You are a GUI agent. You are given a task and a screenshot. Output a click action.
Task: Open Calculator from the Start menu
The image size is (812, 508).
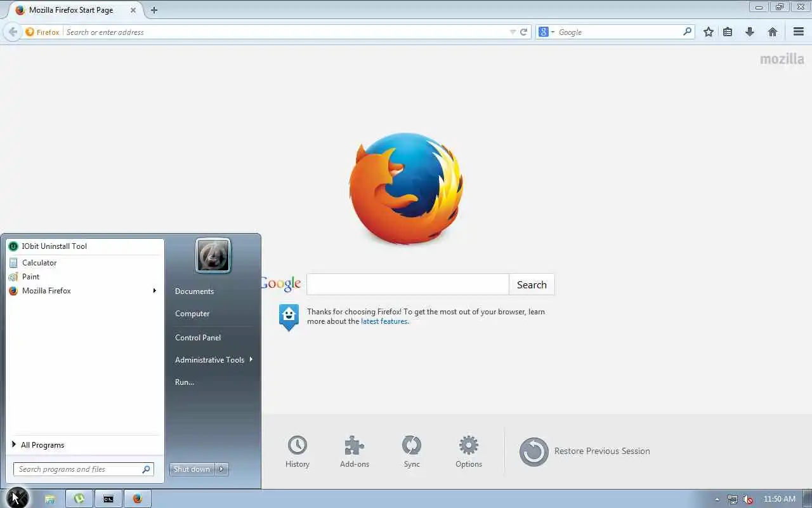coord(84,263)
